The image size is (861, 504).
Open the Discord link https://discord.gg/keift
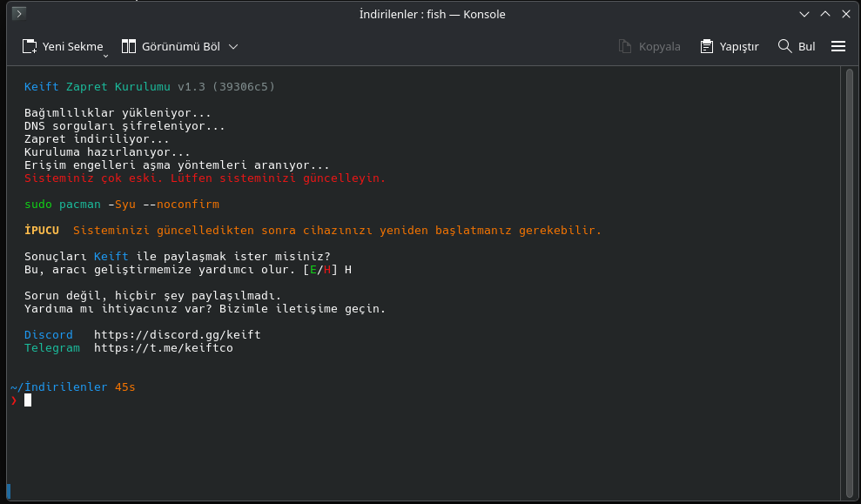178,335
